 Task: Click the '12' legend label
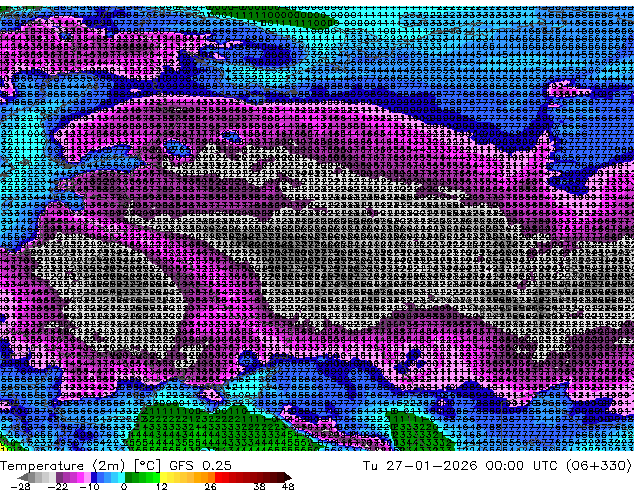(162, 486)
